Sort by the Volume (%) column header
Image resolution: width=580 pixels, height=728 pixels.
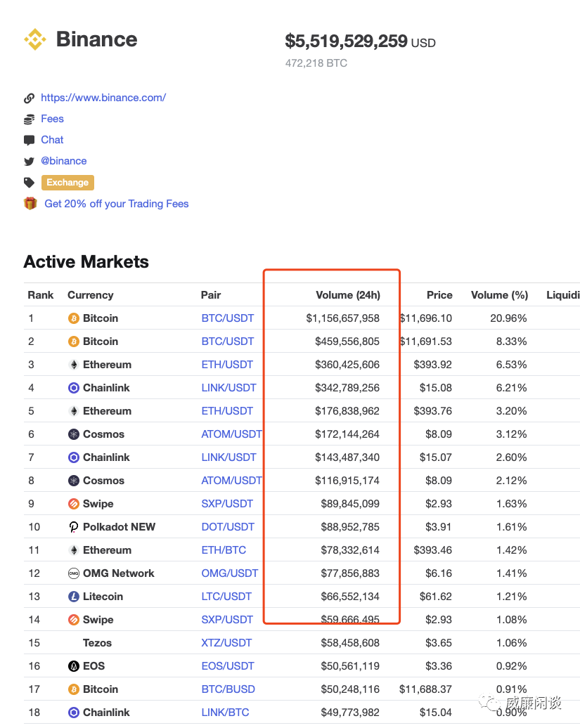pyautogui.click(x=500, y=295)
